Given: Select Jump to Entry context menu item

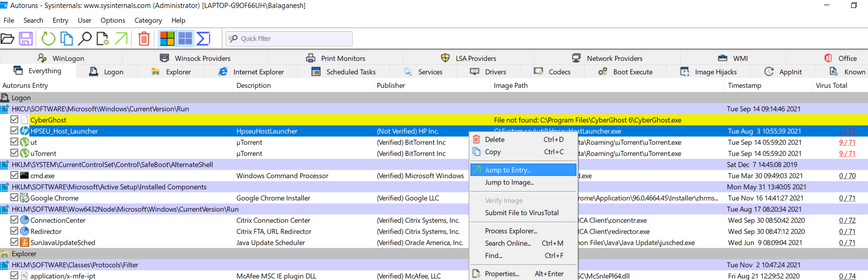Looking at the screenshot, I should click(x=523, y=170).
